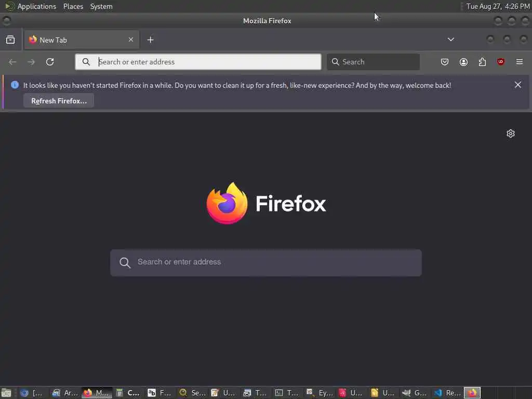
Task: Open the Firefox hamburger application menu
Action: pyautogui.click(x=520, y=62)
